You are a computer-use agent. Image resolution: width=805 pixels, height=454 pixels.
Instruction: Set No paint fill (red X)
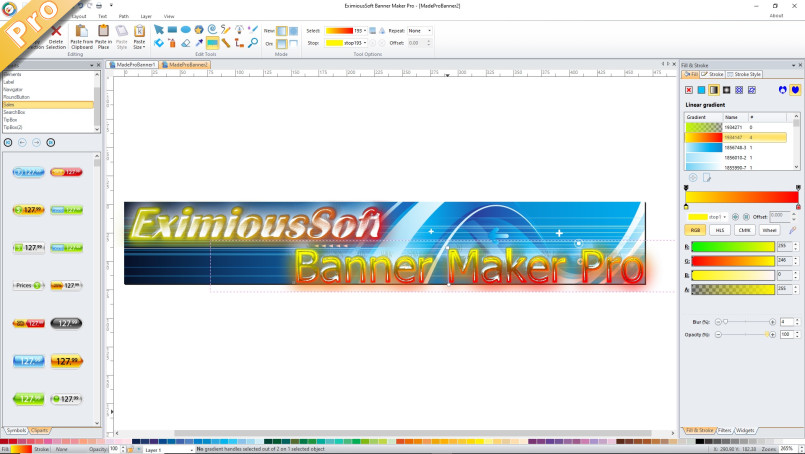click(689, 90)
